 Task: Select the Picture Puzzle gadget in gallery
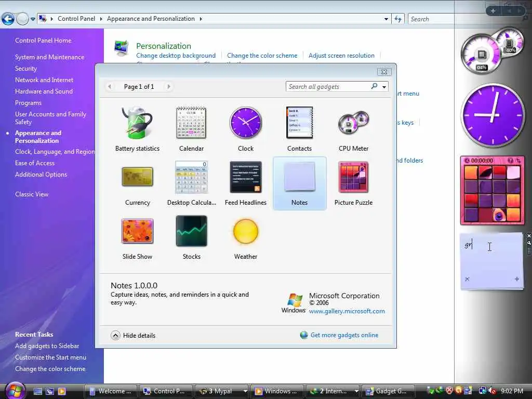353,183
